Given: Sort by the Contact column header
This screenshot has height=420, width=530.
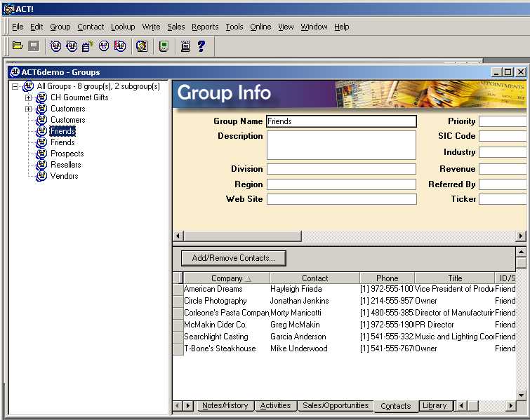Looking at the screenshot, I should [314, 278].
